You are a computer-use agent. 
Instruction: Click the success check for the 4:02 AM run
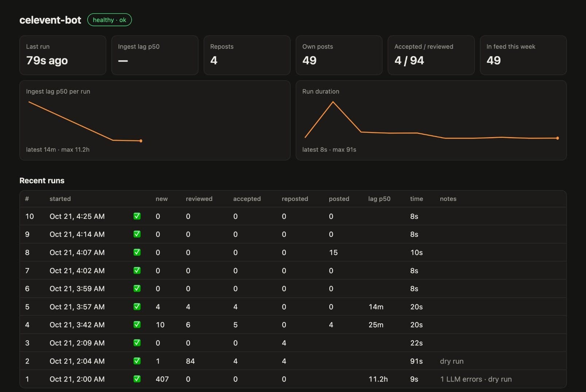(x=137, y=271)
